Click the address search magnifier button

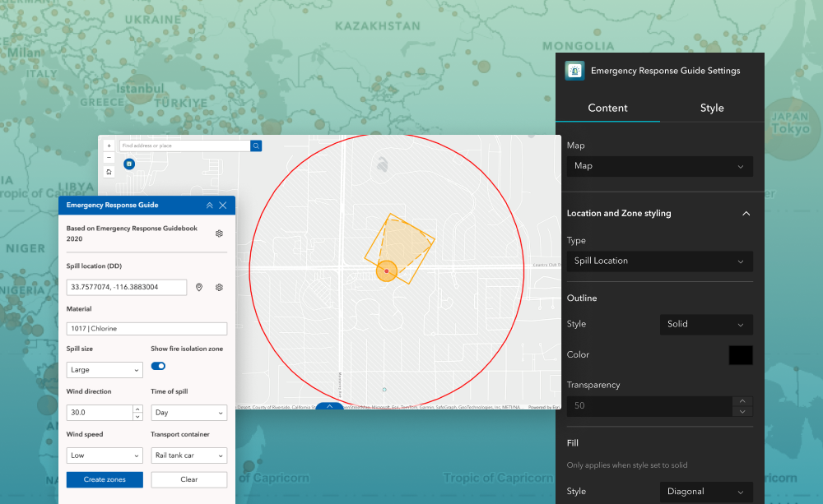[x=256, y=146]
